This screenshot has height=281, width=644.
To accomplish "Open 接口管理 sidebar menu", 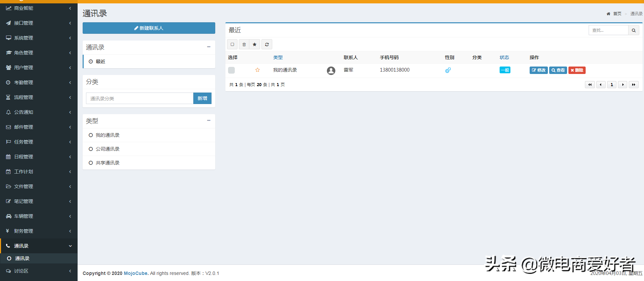I will pyautogui.click(x=39, y=23).
